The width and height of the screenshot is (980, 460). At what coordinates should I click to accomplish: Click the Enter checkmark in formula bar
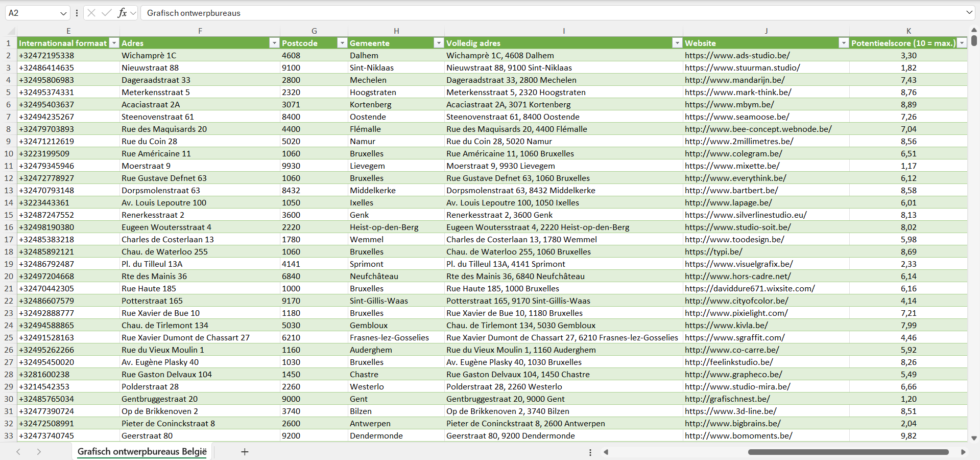coord(107,13)
